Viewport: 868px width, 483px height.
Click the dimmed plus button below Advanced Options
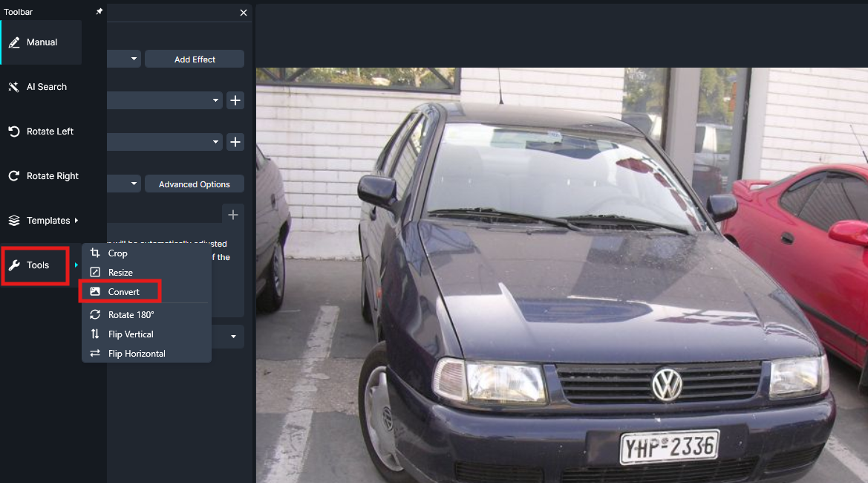click(x=233, y=215)
